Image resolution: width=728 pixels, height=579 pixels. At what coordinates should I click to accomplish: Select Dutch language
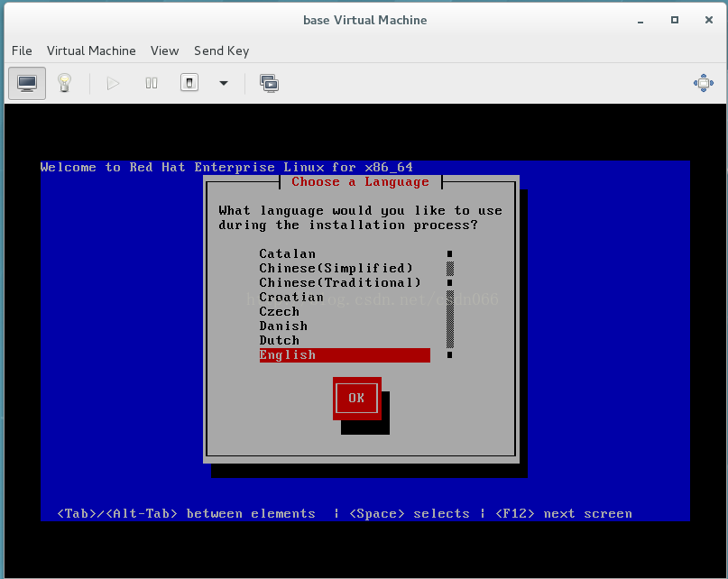coord(345,340)
